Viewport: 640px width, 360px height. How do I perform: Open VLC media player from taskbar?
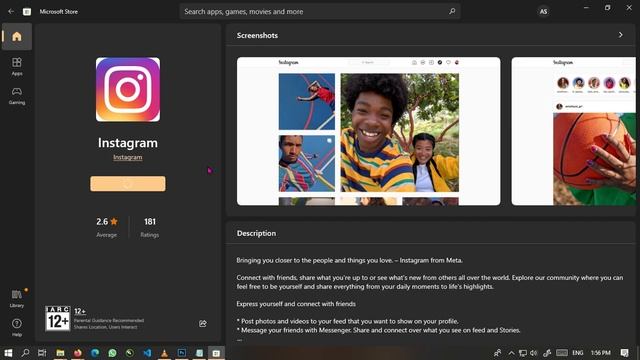coord(164,353)
